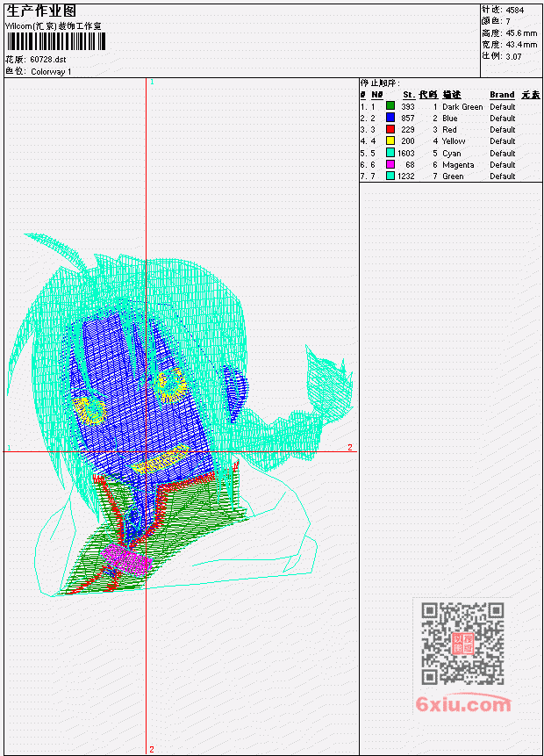Click the N# column header
Viewport: 544px width, 756px height.
click(x=376, y=95)
